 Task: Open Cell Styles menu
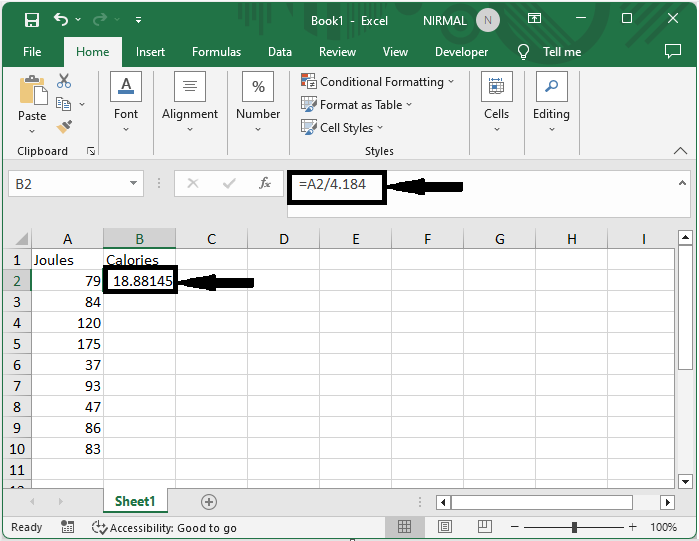(342, 128)
